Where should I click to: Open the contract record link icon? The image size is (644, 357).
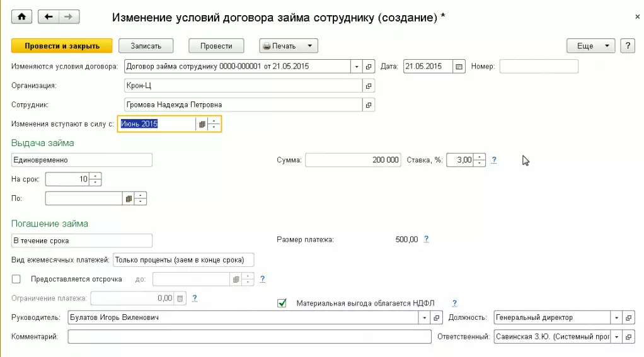point(369,67)
